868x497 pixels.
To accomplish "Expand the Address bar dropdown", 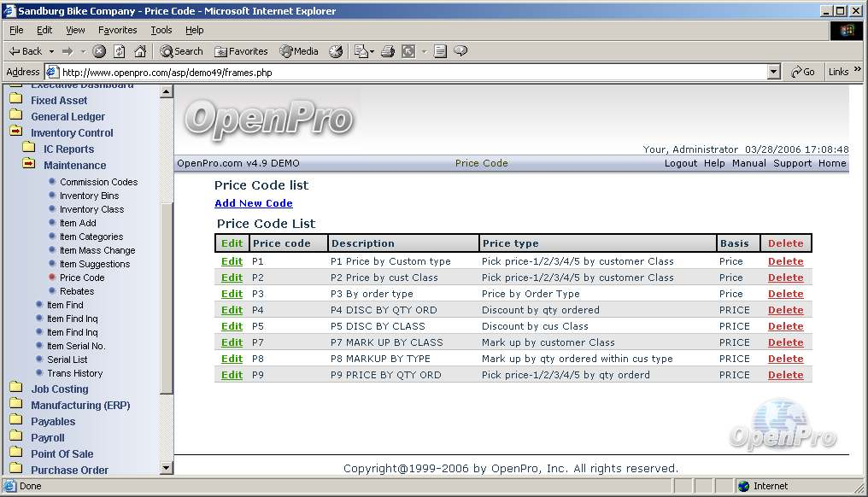I will (774, 73).
